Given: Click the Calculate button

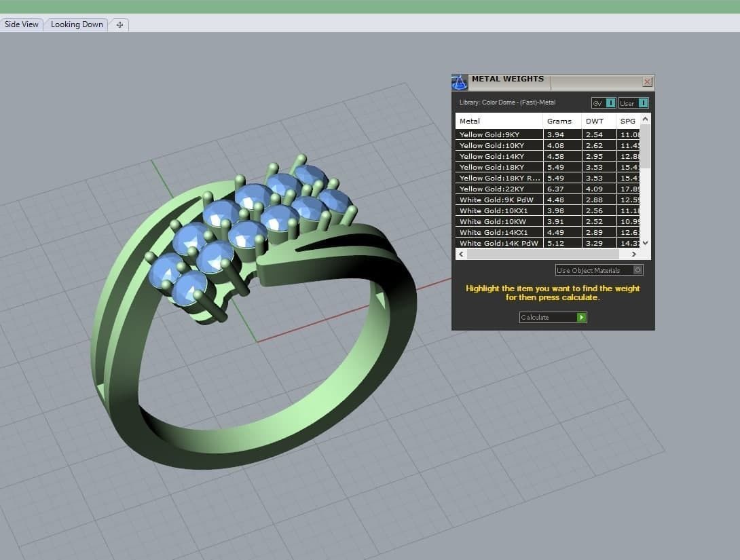Looking at the screenshot, I should [553, 318].
